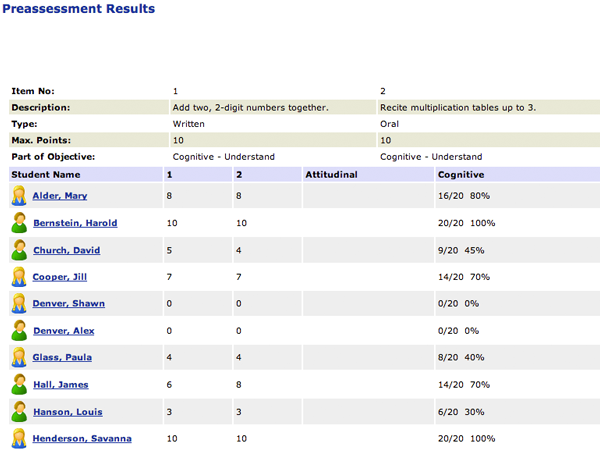Click Jill Cooper's avatar icon

19,277
